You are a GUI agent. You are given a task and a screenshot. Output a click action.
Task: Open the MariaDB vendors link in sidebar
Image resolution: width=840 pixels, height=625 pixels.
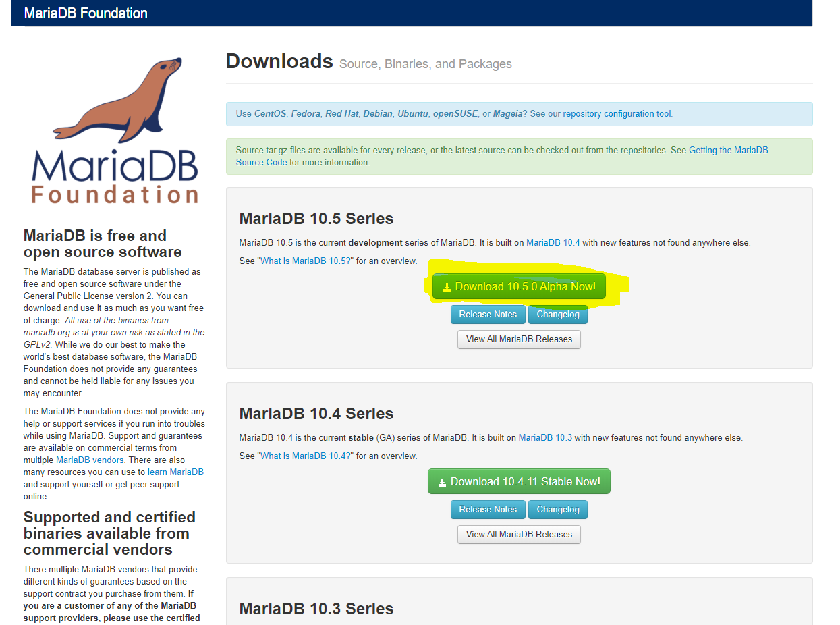(90, 460)
